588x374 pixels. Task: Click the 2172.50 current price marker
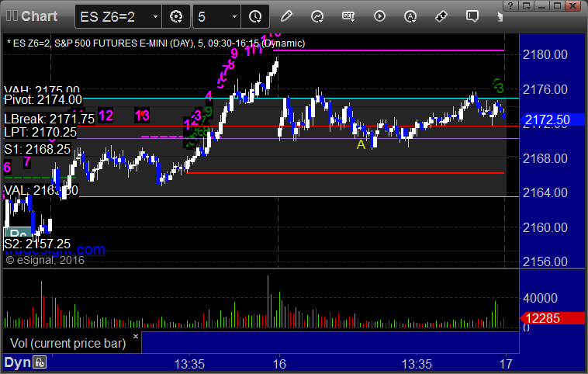[x=552, y=119]
